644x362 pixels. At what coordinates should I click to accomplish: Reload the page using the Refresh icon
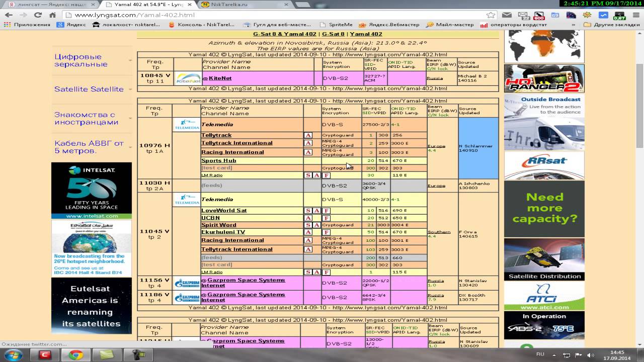coord(38,15)
